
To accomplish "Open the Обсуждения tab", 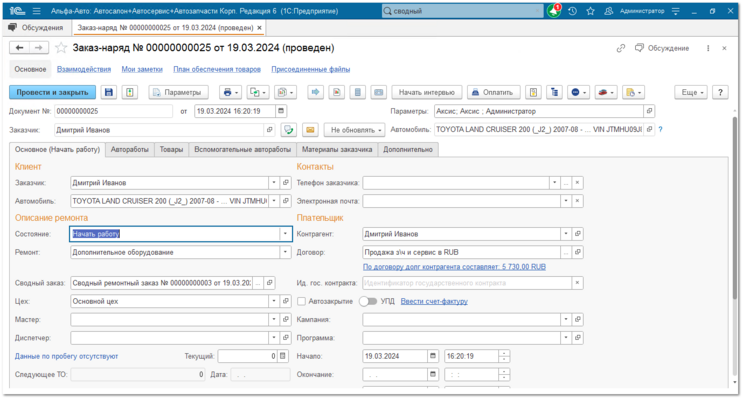I will [36, 27].
